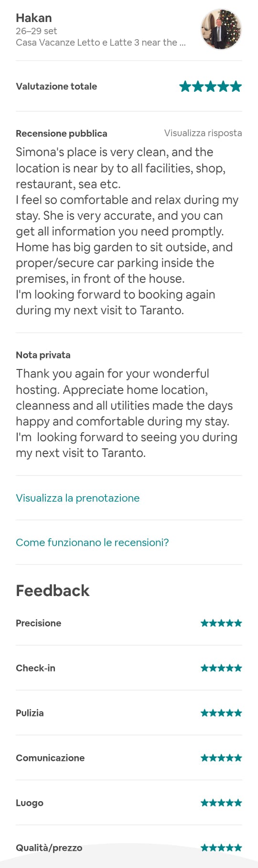Tap the Comunicazione label
Image resolution: width=258 pixels, height=868 pixels.
click(x=50, y=758)
